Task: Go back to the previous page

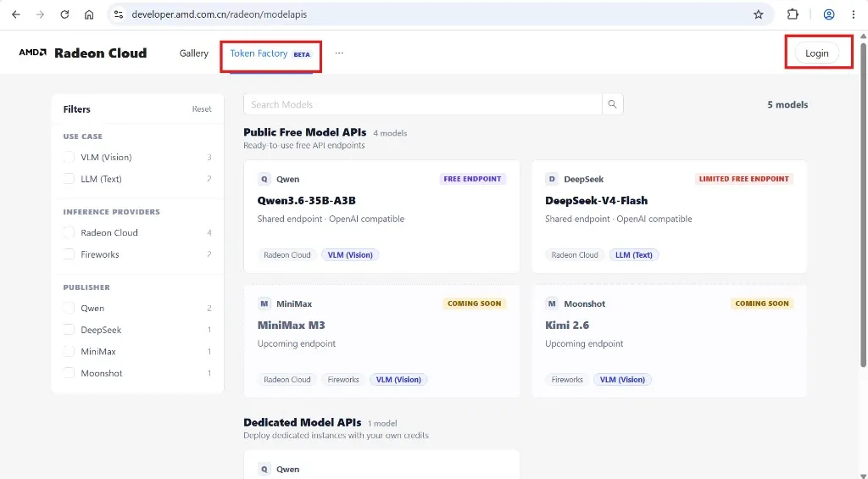Action: pyautogui.click(x=15, y=14)
